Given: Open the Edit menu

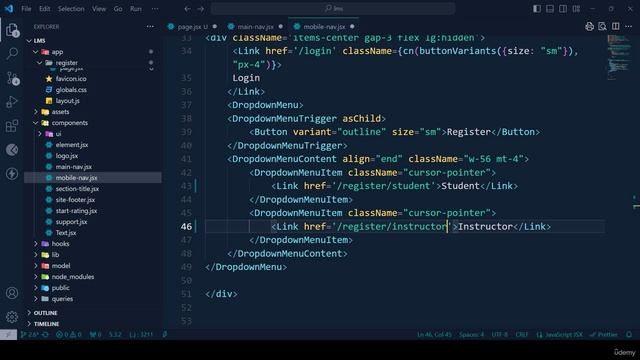Looking at the screenshot, I should 44,9.
